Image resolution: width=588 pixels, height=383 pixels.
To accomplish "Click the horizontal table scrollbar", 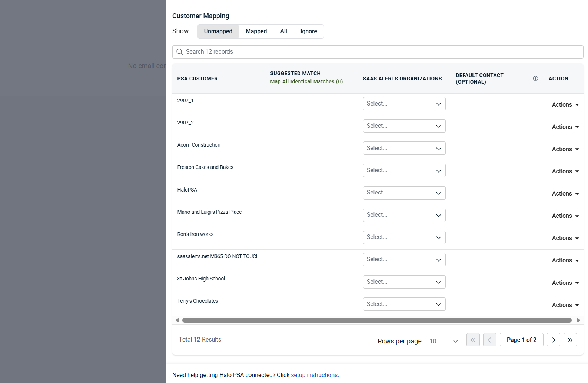I will pos(377,320).
